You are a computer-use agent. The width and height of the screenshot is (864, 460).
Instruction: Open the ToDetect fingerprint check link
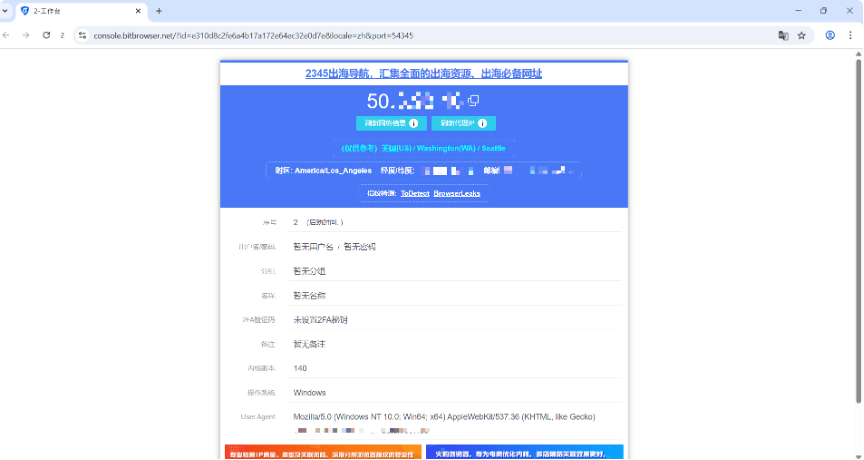click(414, 193)
